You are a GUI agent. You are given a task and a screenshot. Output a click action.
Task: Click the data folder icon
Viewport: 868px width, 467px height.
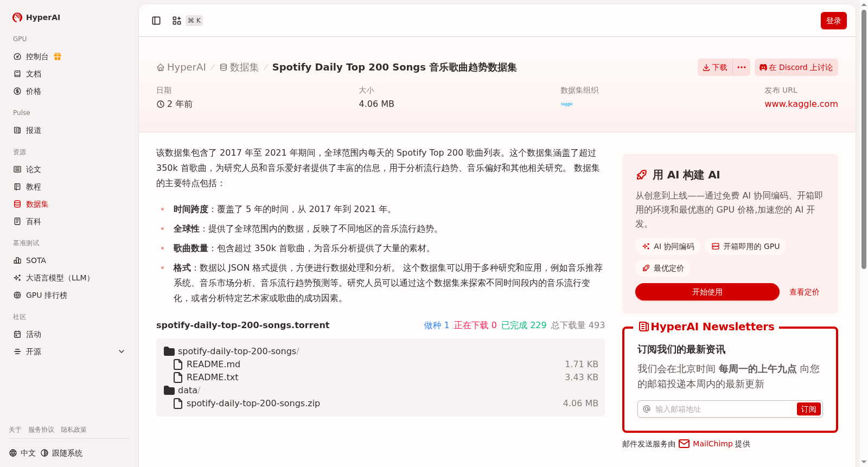point(169,390)
